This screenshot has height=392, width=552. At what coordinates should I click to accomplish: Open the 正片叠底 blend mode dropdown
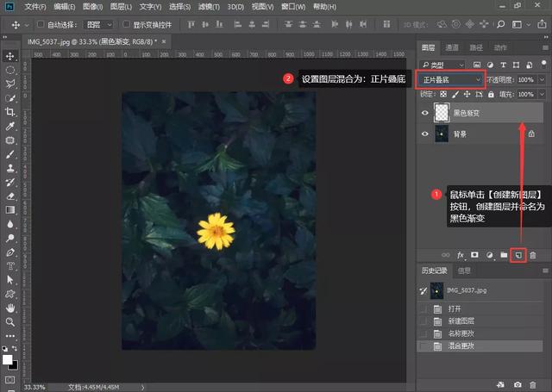[x=450, y=79]
